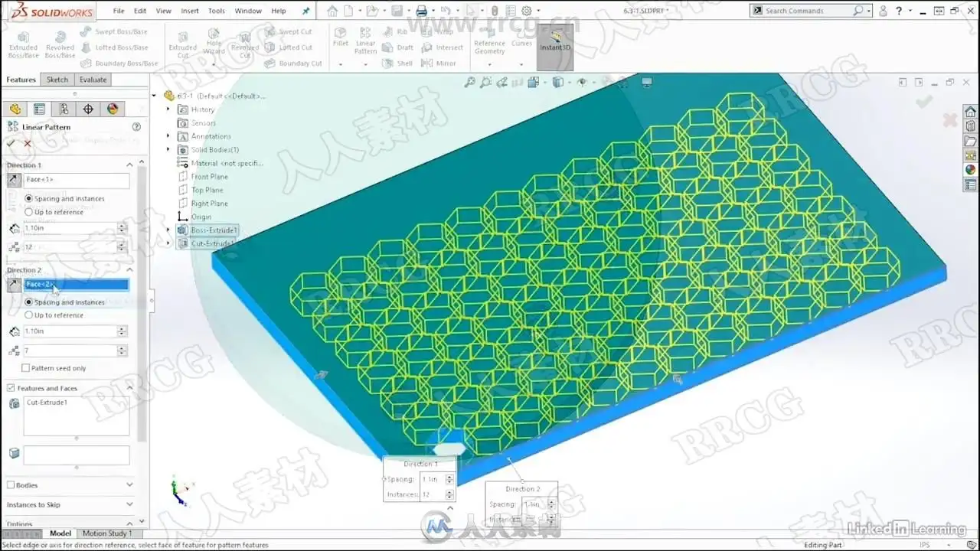980x551 pixels.
Task: Select Top Plane in the tree
Action: (x=207, y=190)
